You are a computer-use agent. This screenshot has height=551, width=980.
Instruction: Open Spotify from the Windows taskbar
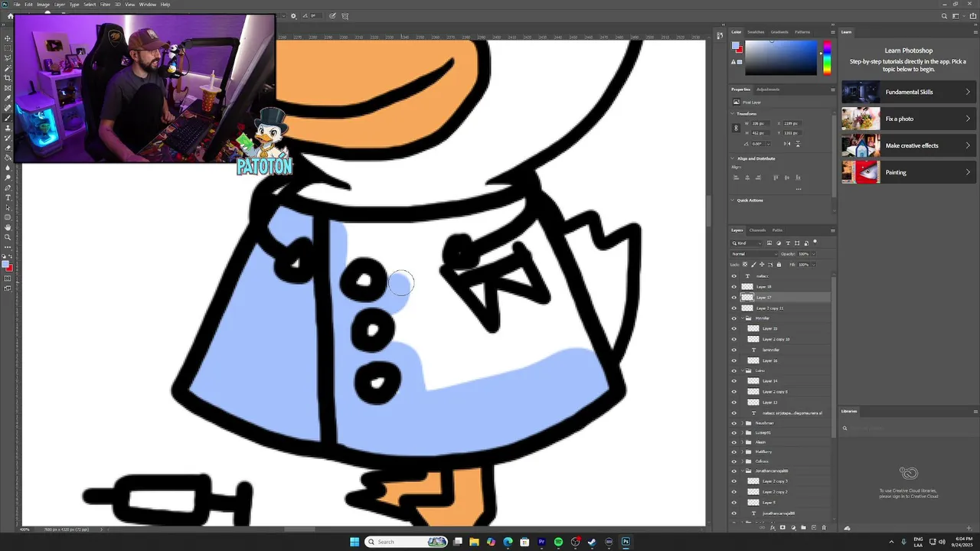coord(559,542)
